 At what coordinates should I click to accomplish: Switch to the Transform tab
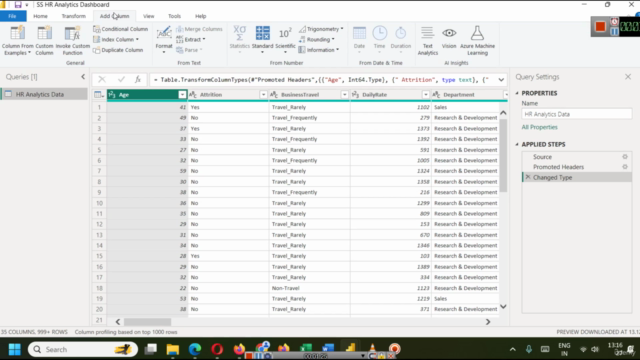(x=73, y=16)
